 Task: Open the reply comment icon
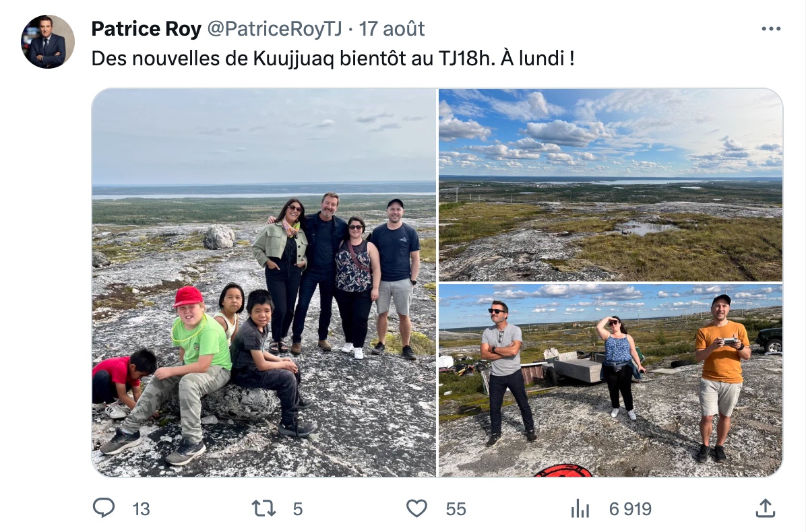point(103,508)
